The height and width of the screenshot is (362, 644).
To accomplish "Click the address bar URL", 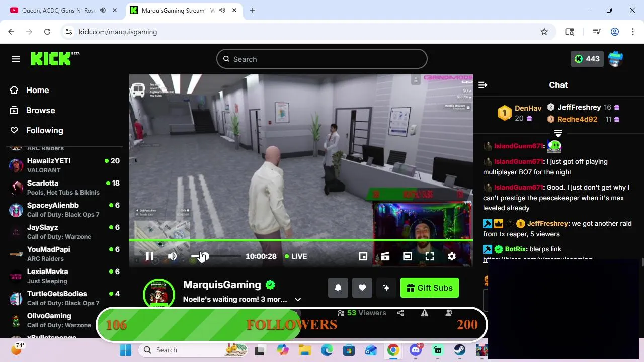I will click(118, 32).
